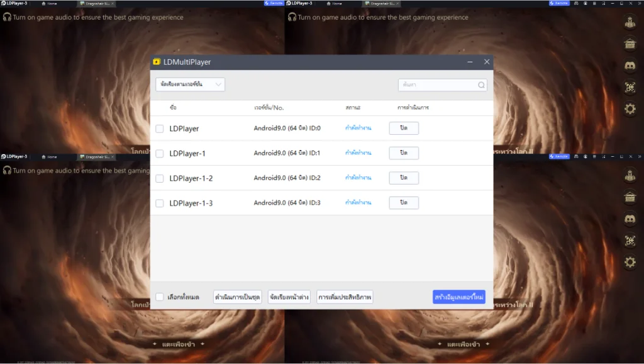The image size is (644, 364).
Task: Tick the checkbox for LDPlayer-1-2
Action: (x=159, y=178)
